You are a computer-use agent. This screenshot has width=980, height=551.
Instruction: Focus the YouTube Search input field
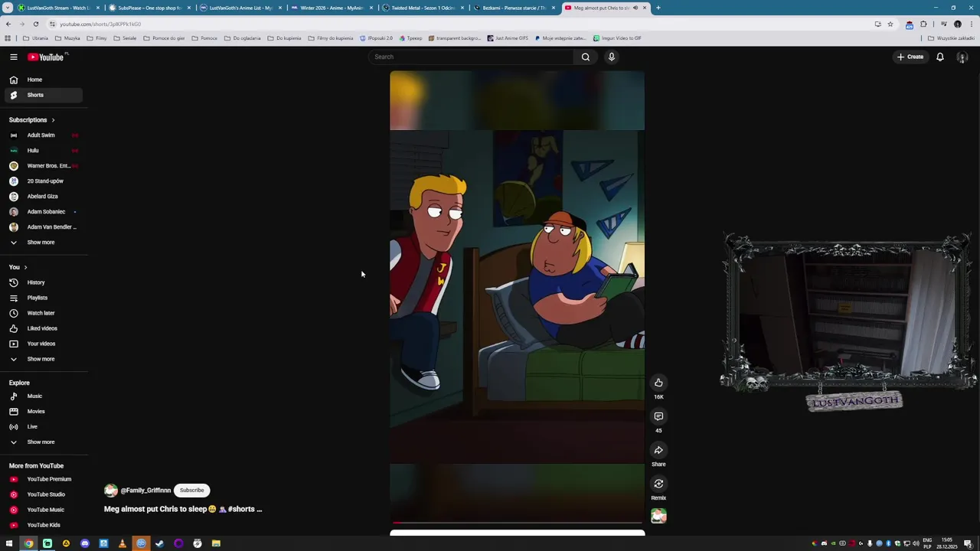pyautogui.click(x=471, y=57)
